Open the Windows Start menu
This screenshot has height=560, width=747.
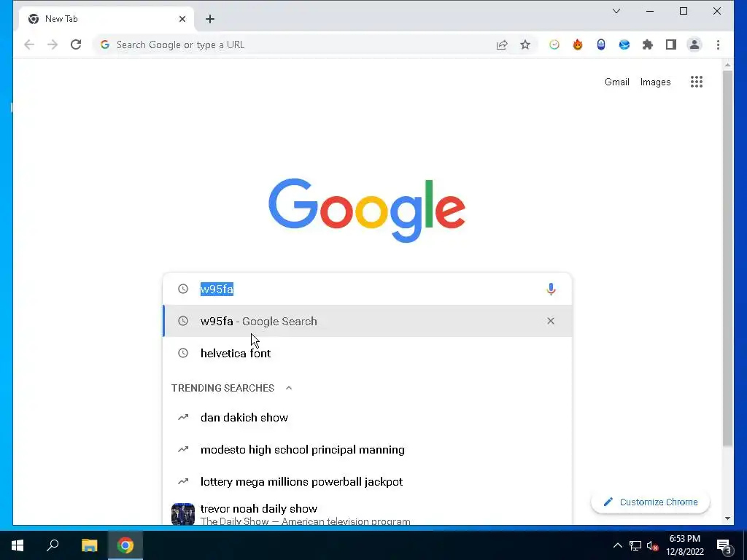tap(18, 545)
